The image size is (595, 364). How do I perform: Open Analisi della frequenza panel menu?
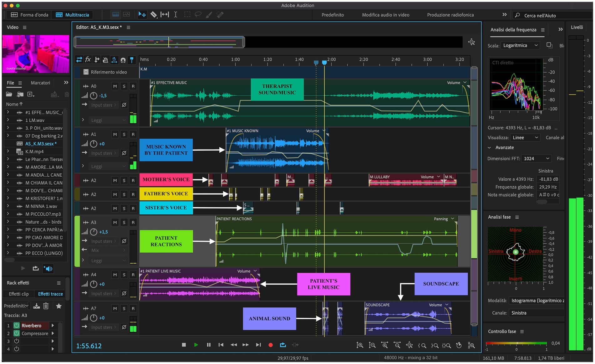point(543,30)
